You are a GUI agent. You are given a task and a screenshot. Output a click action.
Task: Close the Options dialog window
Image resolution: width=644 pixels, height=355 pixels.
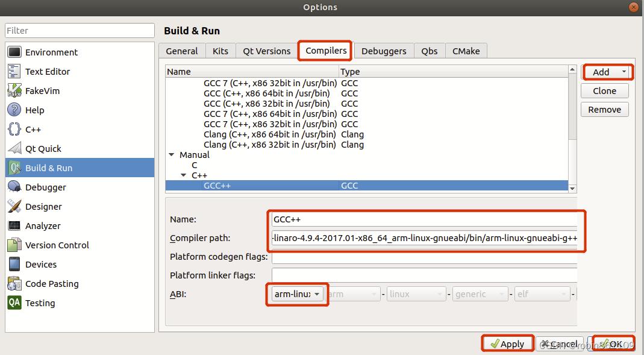coord(633,7)
